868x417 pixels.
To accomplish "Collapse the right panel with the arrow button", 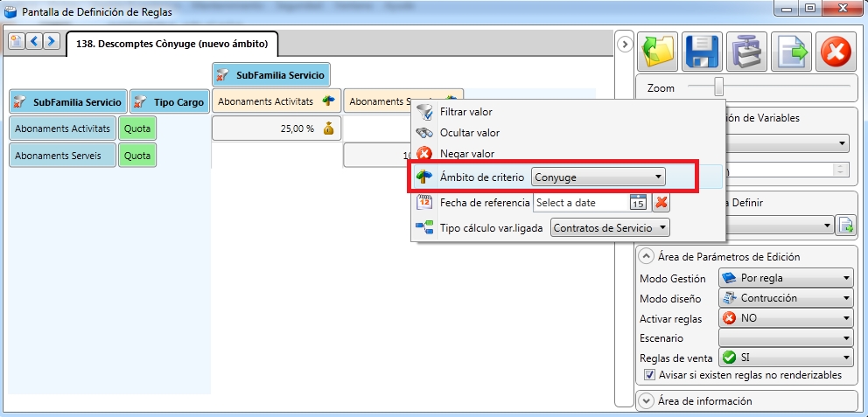I will pyautogui.click(x=625, y=45).
